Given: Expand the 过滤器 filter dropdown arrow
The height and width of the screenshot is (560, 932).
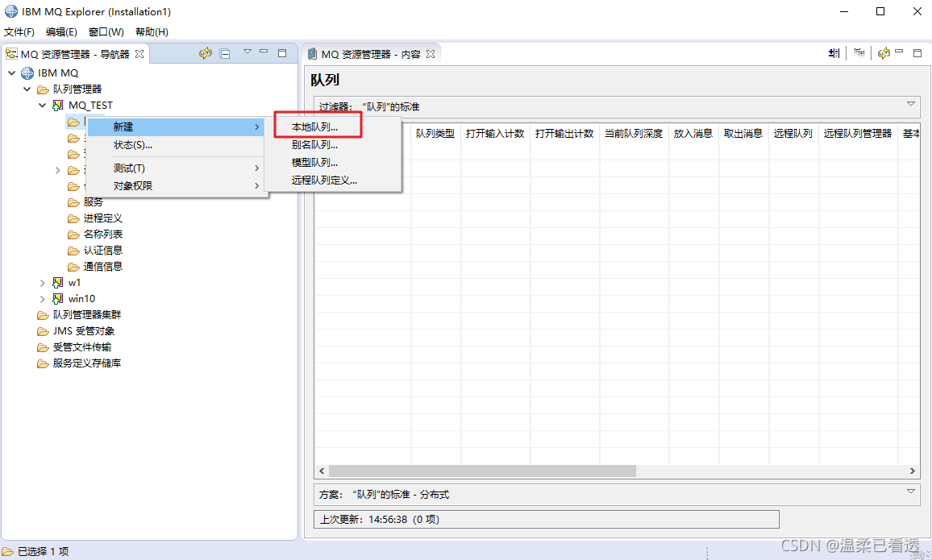Looking at the screenshot, I should coord(910,104).
